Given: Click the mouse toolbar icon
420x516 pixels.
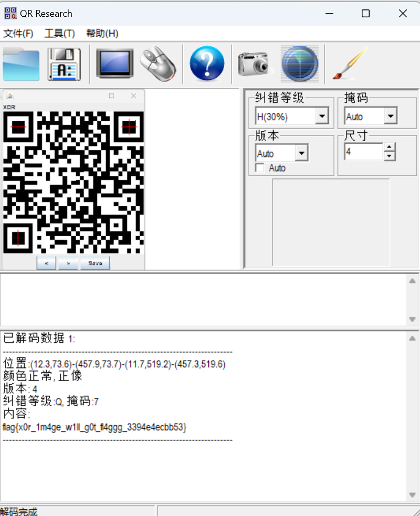Looking at the screenshot, I should click(158, 64).
